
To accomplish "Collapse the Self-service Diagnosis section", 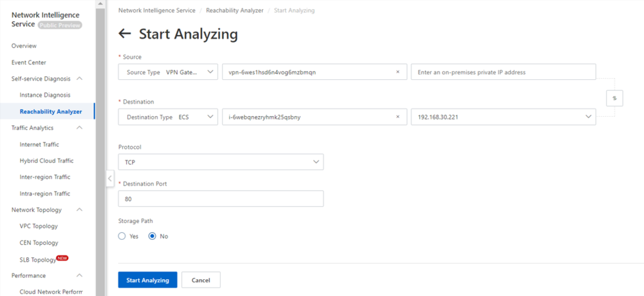I will point(80,79).
